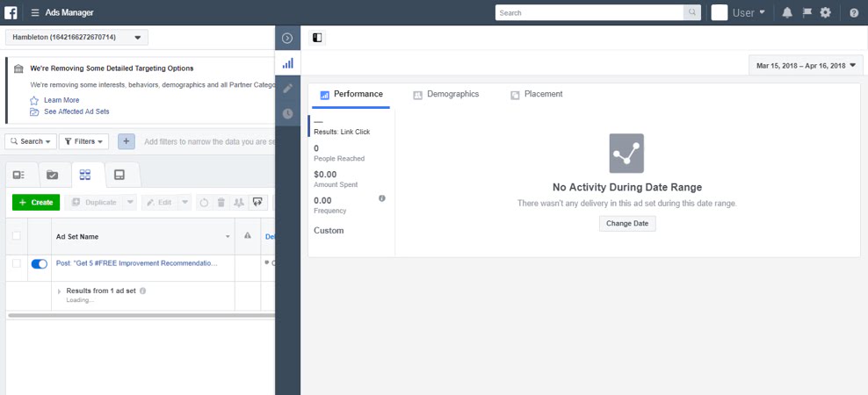Click the building icon in targeting notice
868x395 pixels.
[x=18, y=68]
